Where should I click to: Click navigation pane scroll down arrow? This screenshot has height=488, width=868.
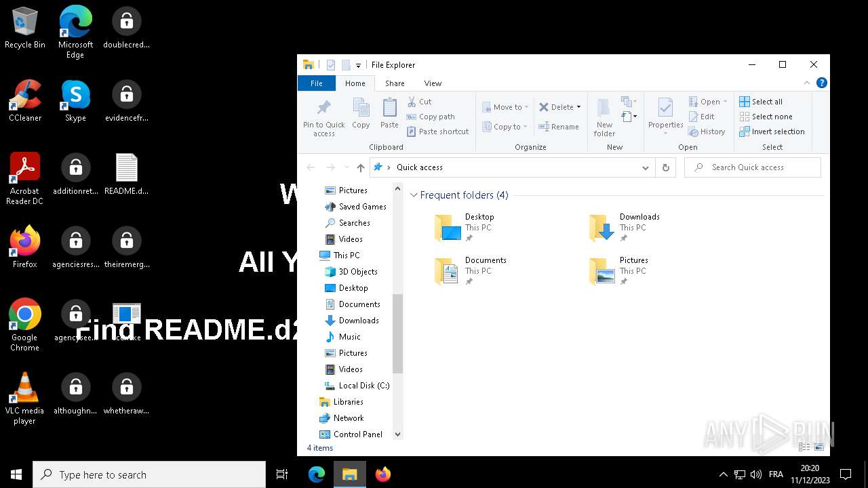tap(398, 434)
